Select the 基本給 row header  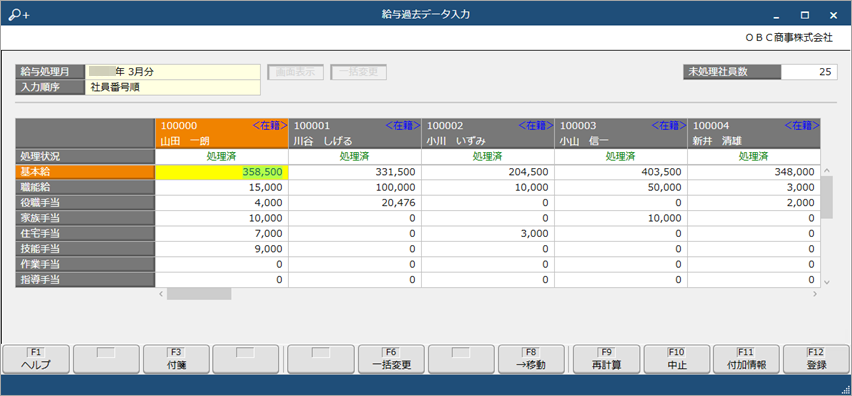[x=85, y=172]
